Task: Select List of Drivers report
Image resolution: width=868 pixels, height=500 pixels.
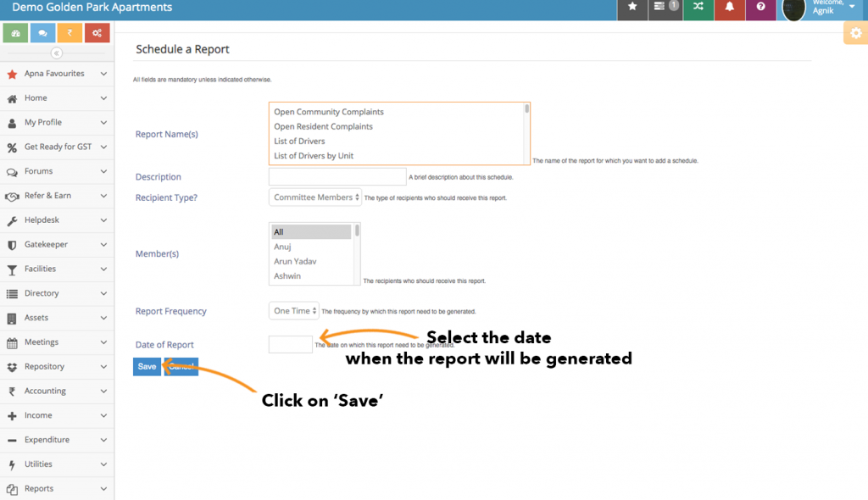Action: [299, 142]
